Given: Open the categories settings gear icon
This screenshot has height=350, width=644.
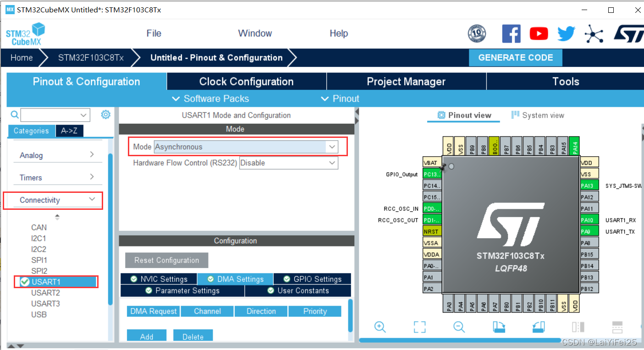Looking at the screenshot, I should tap(106, 115).
